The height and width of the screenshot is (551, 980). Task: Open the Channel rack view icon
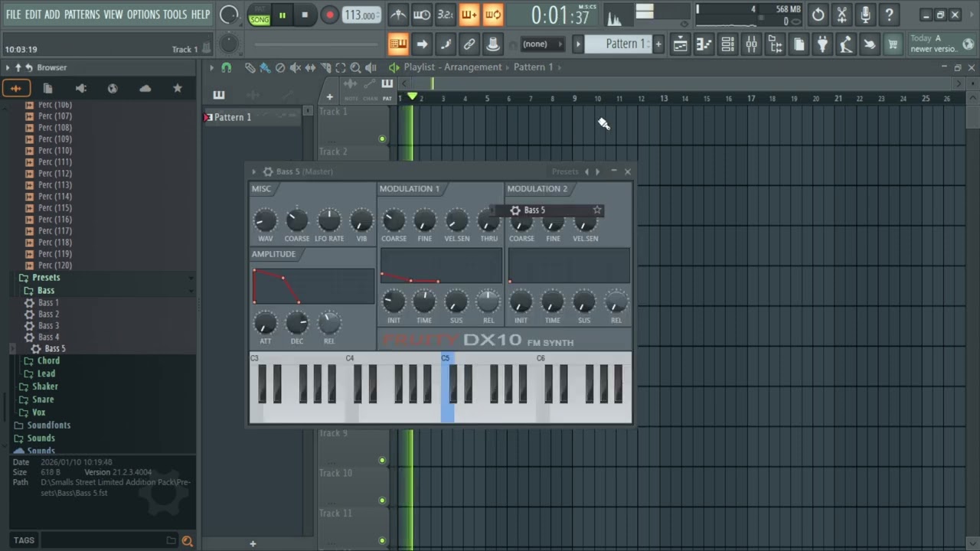[x=728, y=44]
